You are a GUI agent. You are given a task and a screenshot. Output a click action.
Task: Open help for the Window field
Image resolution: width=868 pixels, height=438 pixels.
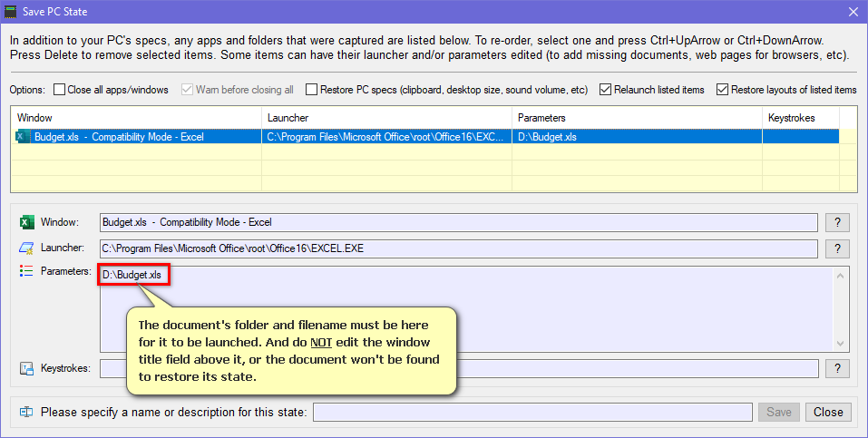(x=838, y=223)
